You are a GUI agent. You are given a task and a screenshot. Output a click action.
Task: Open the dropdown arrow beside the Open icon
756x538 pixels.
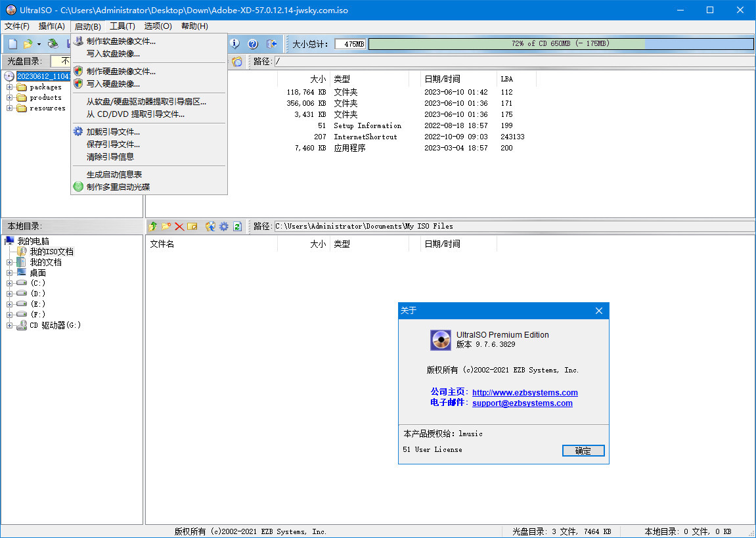click(x=39, y=45)
